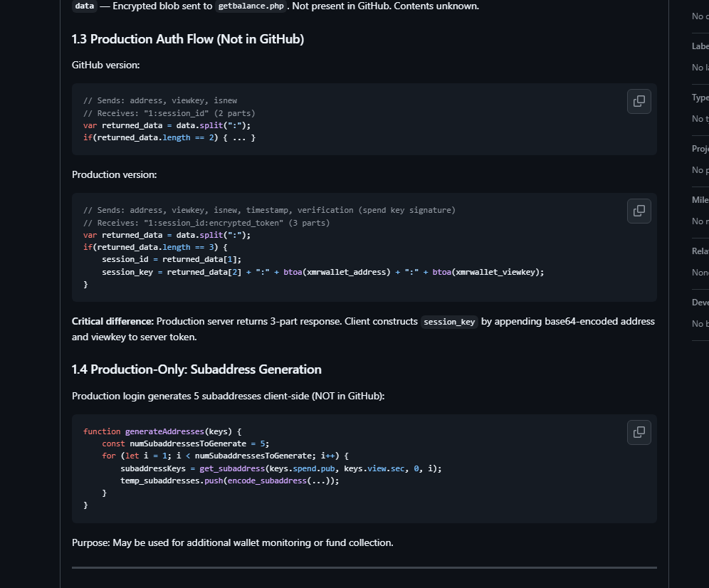This screenshot has height=588, width=709.
Task: Click 'No milestone' text in the sidebar
Action: pos(699,221)
